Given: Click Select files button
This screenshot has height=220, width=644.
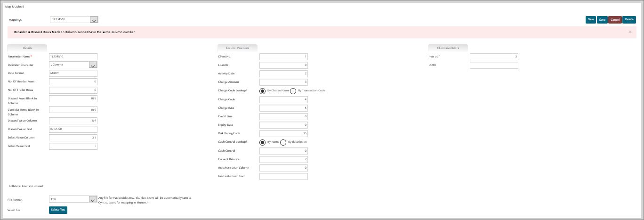Looking at the screenshot, I should click(58, 210).
